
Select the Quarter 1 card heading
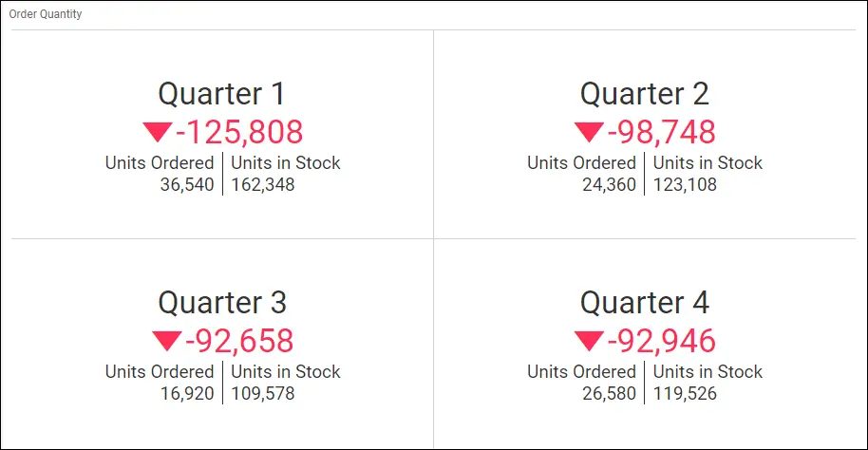click(x=221, y=93)
